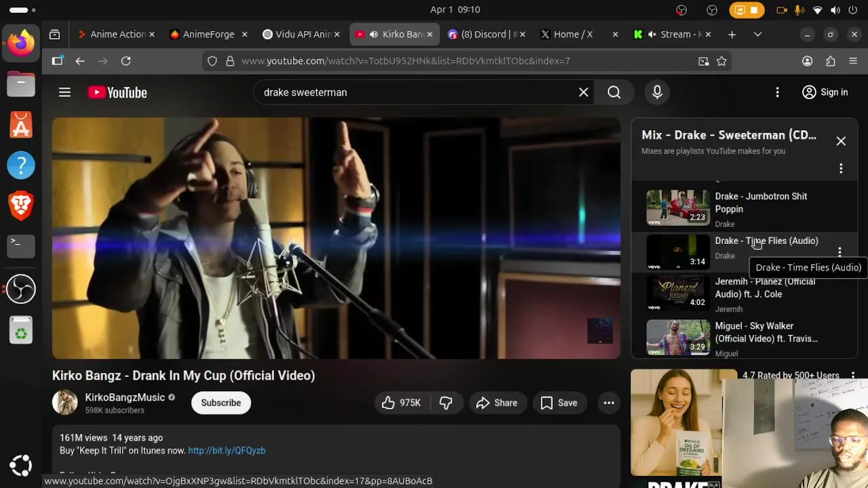Open more actions beside Save
The image size is (868, 488).
tap(609, 403)
